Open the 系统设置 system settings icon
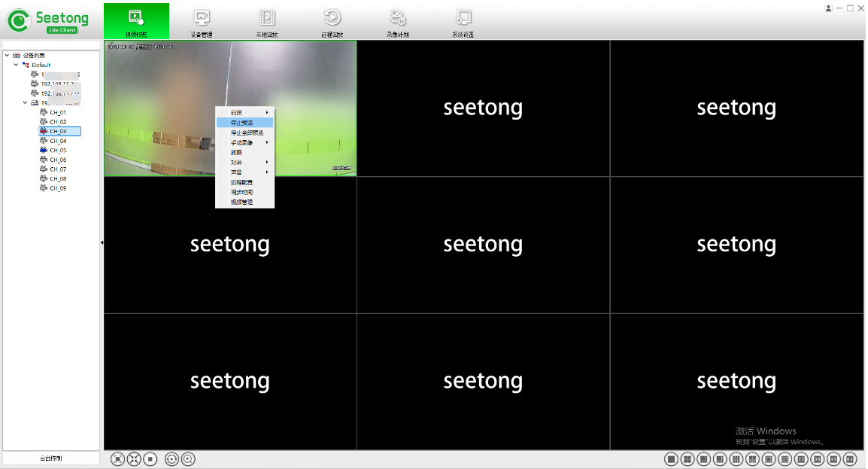 point(463,22)
